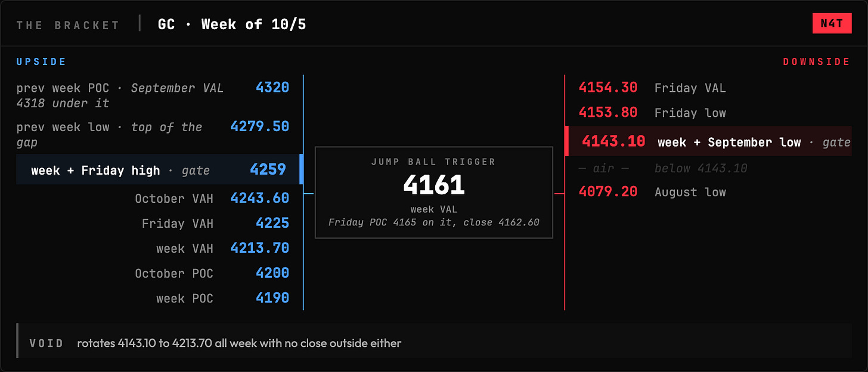Click the week POC 4190 level
The width and height of the screenshot is (868, 372).
tap(222, 298)
